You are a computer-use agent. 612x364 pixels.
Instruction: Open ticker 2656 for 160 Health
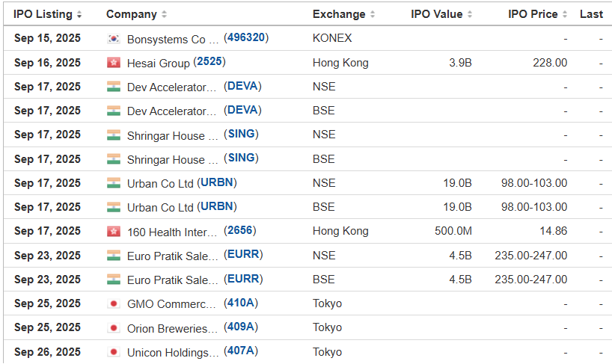pos(239,230)
